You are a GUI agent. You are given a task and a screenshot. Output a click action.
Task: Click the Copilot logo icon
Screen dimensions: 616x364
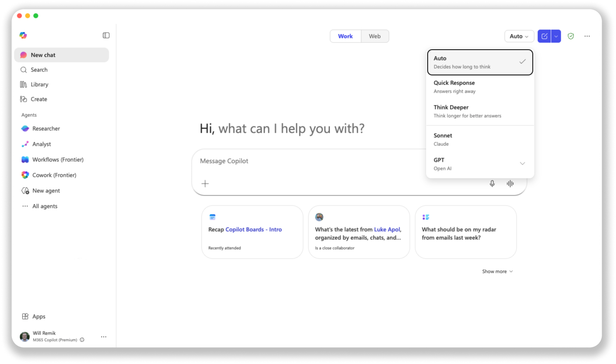[23, 36]
